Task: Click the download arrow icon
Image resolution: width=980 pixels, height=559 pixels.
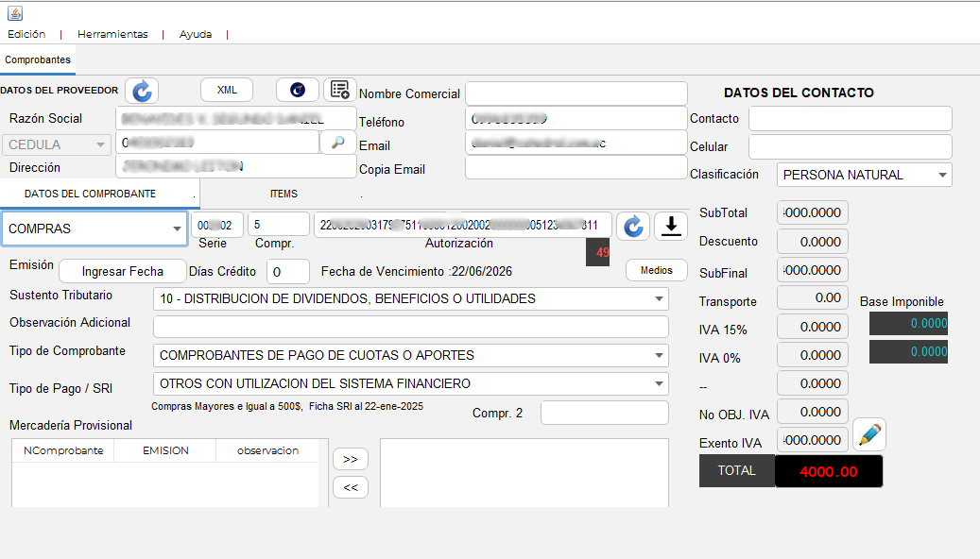Action: [x=671, y=226]
